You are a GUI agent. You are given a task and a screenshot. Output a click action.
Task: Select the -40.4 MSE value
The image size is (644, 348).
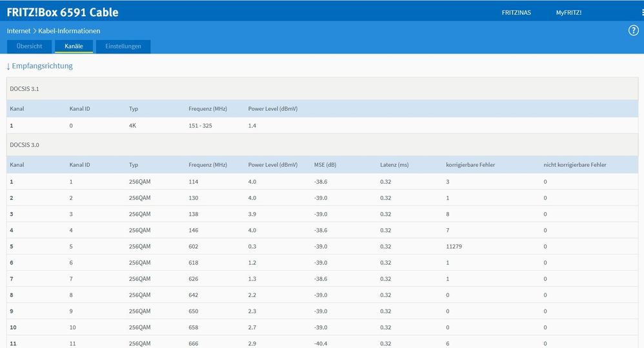[x=321, y=343]
